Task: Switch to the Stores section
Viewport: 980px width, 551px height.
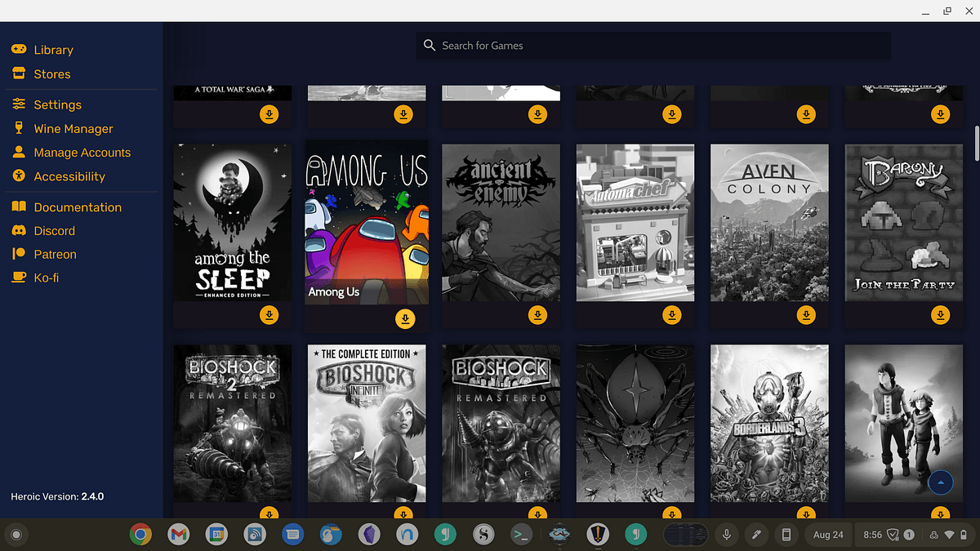Action: 51,73
